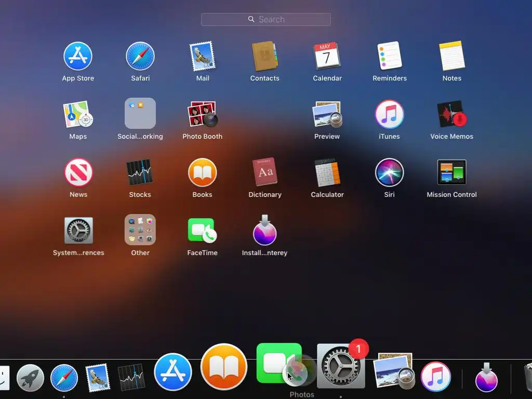This screenshot has height=399, width=532.
Task: Open Mail stamp icon in the Dock
Action: click(x=97, y=378)
